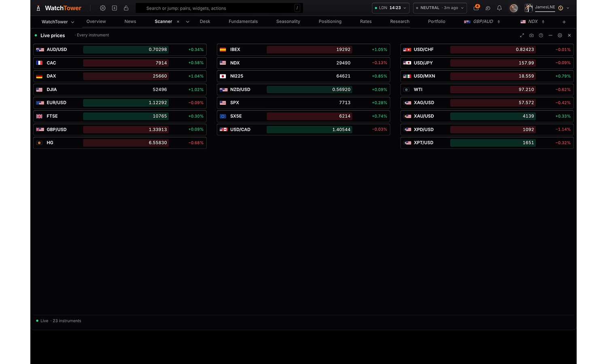Viewport: 607px width, 364px height.
Task: Click the XAU/USD price row
Action: 487,116
